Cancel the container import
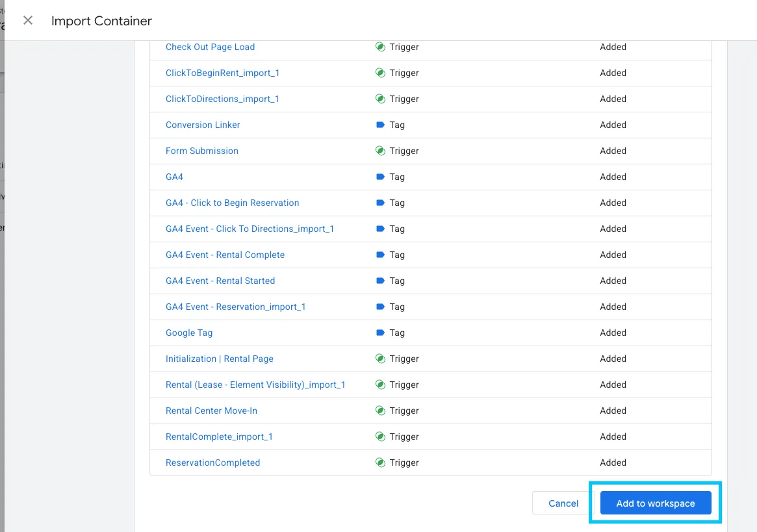The image size is (757, 532). pos(563,503)
